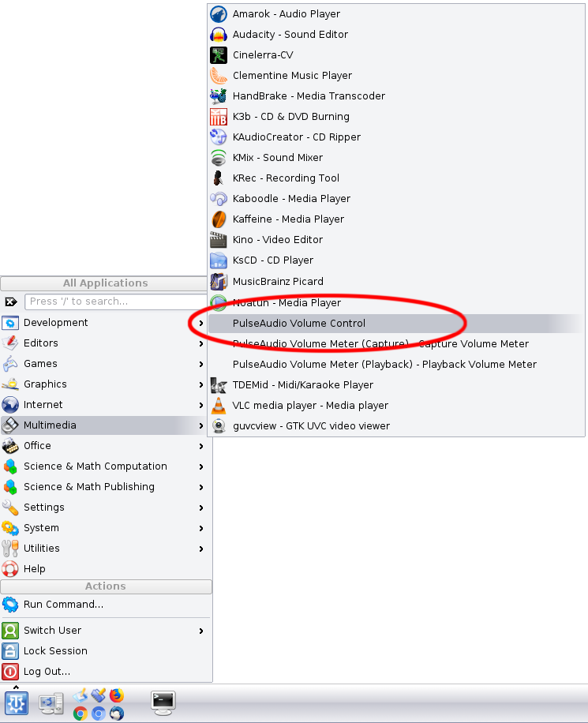Select Lock Session
The image size is (588, 723).
click(x=106, y=651)
